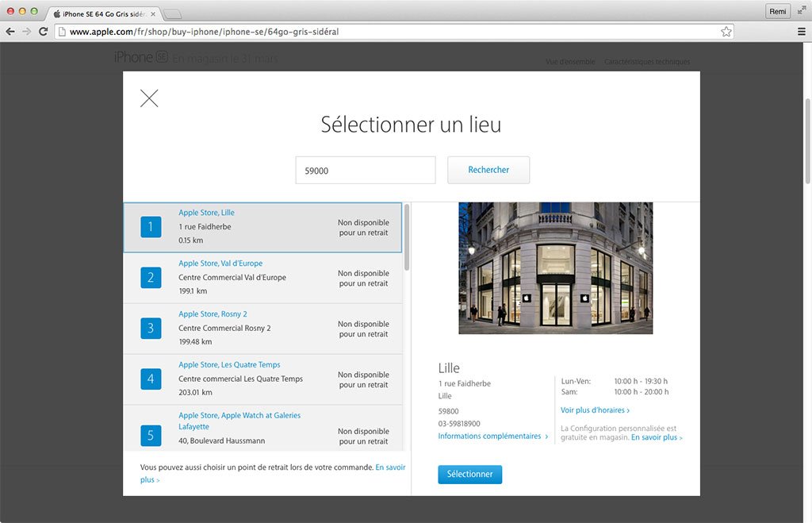Open a new browser tab

click(x=173, y=13)
